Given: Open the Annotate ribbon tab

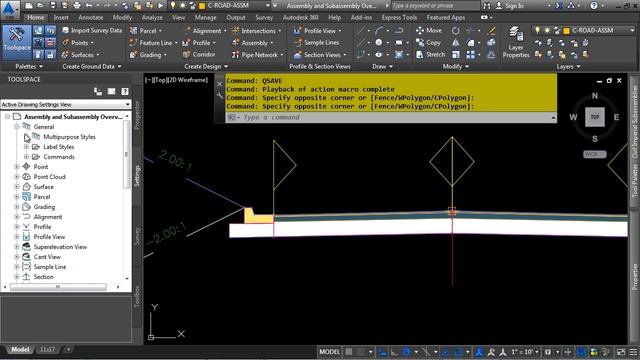Looking at the screenshot, I should [91, 18].
